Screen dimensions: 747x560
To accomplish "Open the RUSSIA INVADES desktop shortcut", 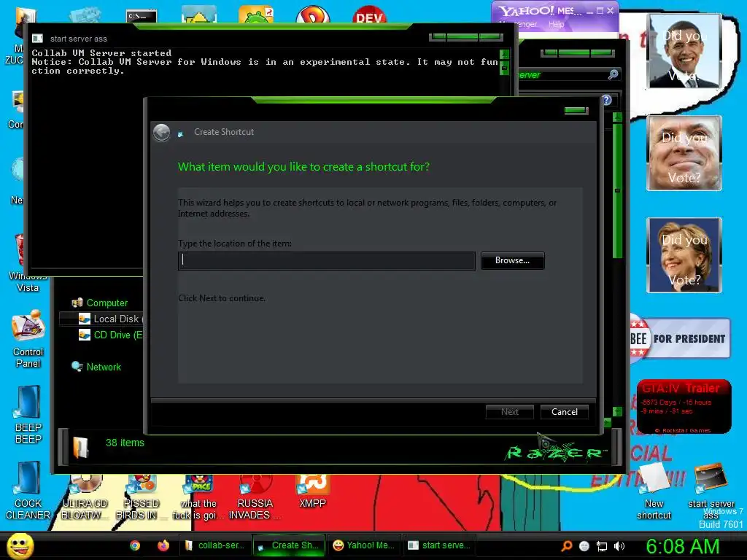I will pos(255,497).
